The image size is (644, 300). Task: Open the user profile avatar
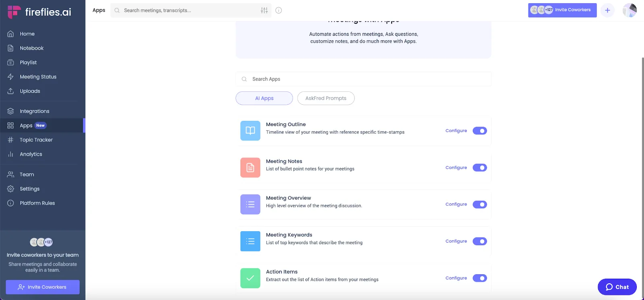630,10
